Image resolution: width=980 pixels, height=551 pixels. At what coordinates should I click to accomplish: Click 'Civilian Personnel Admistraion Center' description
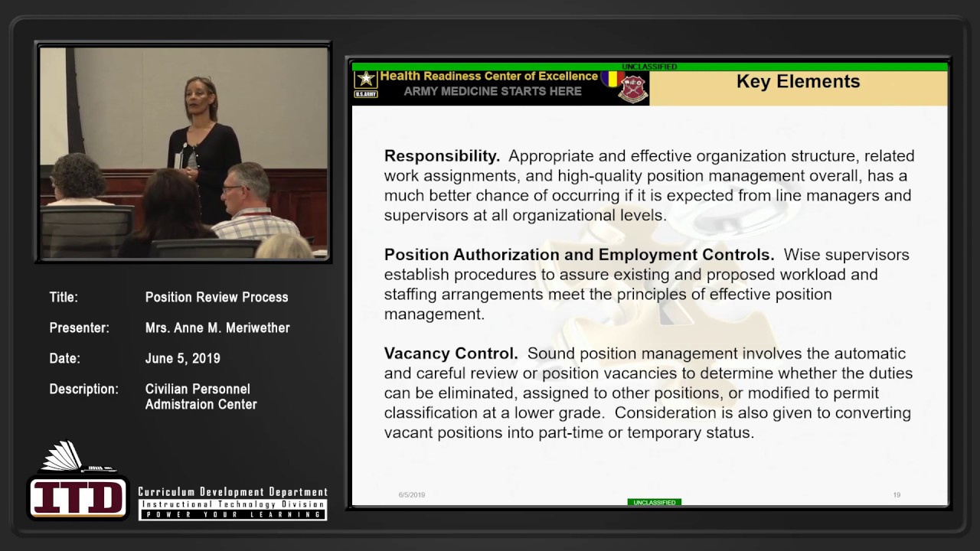point(201,396)
